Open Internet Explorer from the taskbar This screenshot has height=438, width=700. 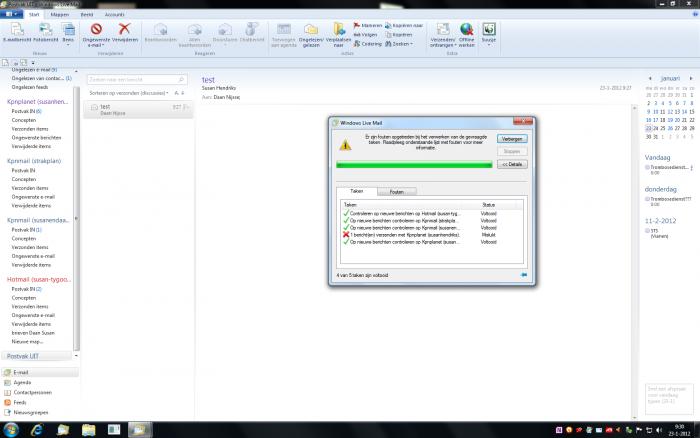pyautogui.click(x=37, y=430)
